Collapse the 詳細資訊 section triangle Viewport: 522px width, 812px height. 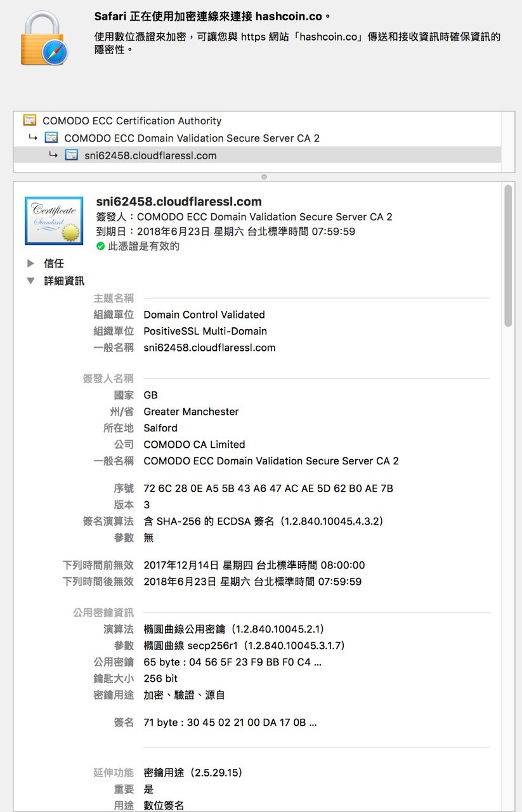pos(30,280)
